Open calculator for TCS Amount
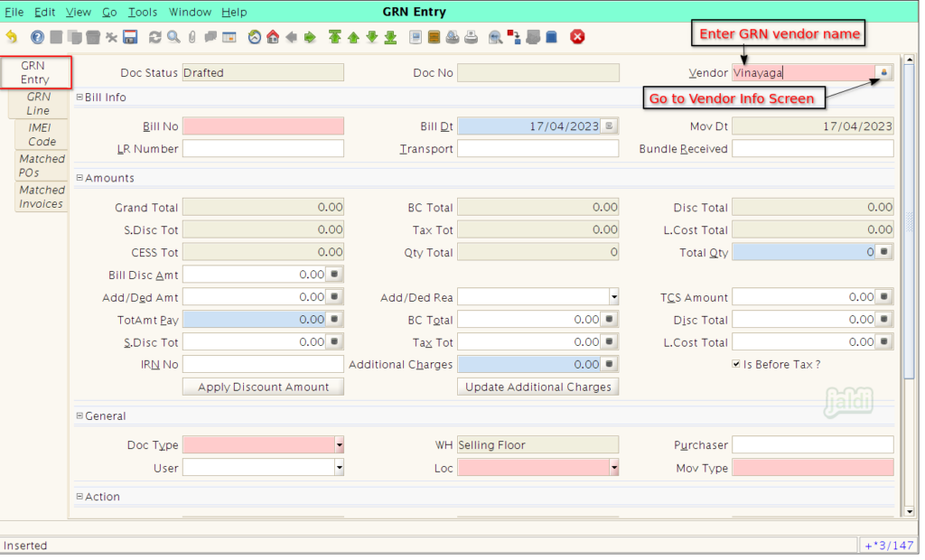 click(x=883, y=297)
